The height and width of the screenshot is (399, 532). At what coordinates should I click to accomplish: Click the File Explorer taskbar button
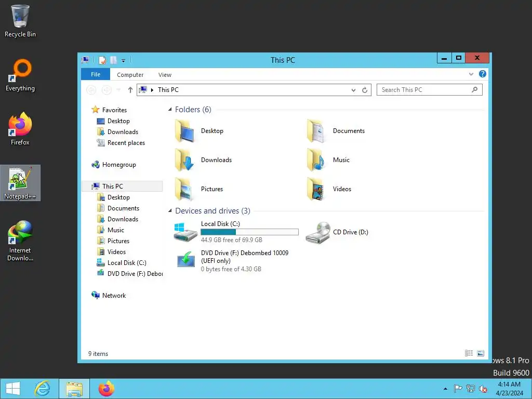74,389
